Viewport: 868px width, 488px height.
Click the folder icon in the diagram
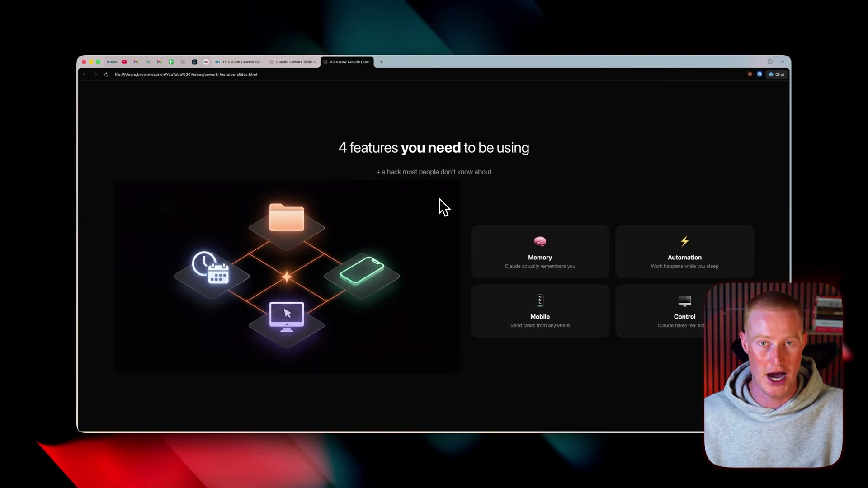click(x=287, y=218)
